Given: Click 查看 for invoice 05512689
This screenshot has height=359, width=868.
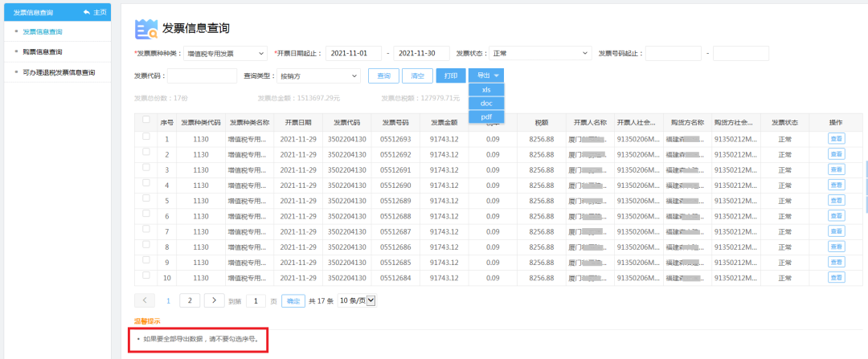Looking at the screenshot, I should coord(837,200).
